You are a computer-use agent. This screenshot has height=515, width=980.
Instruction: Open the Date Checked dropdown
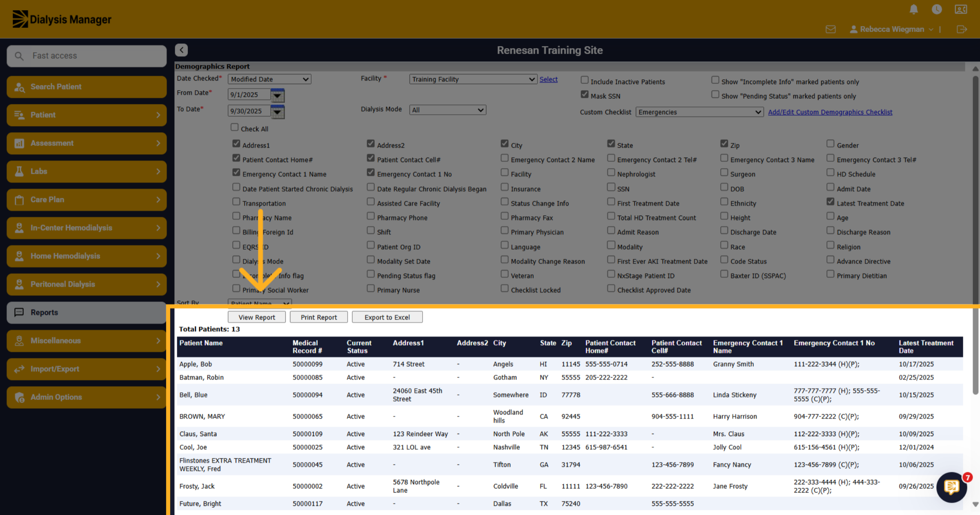pos(269,79)
